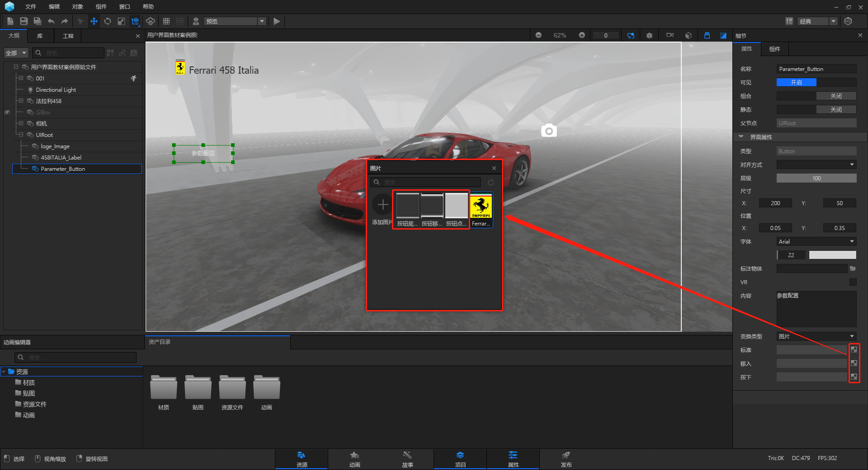Viewport: 868px width, 470px height.
Task: Adjust the 层级 slider showing 100
Action: pos(816,178)
